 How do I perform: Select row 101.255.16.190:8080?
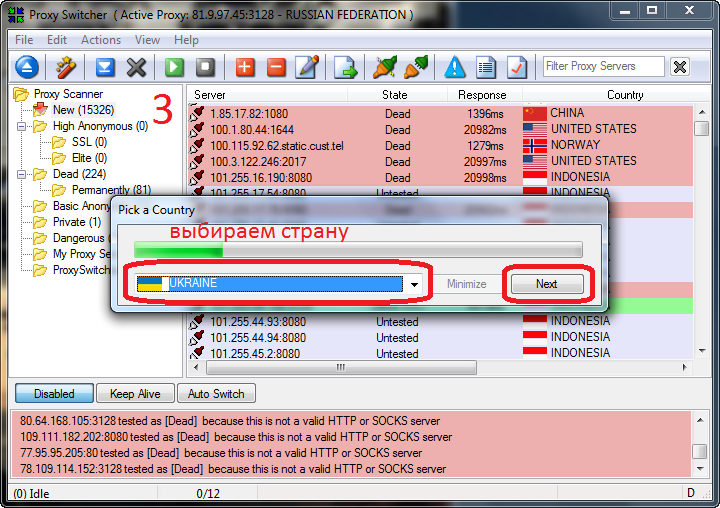(x=440, y=178)
